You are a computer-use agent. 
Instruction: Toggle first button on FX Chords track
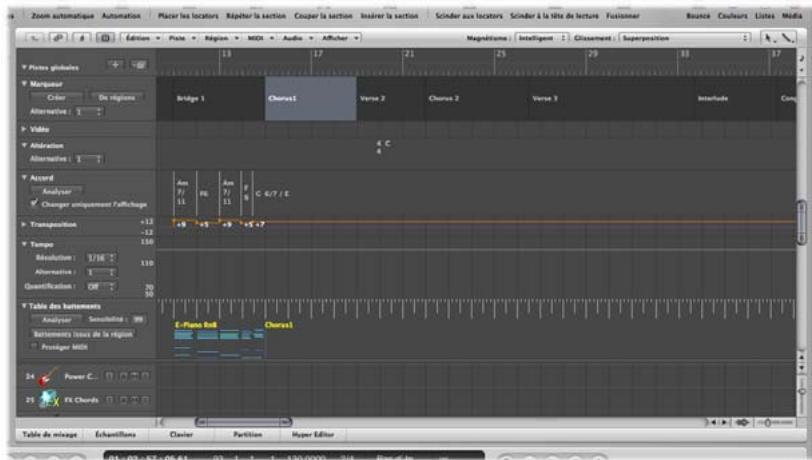click(x=109, y=399)
